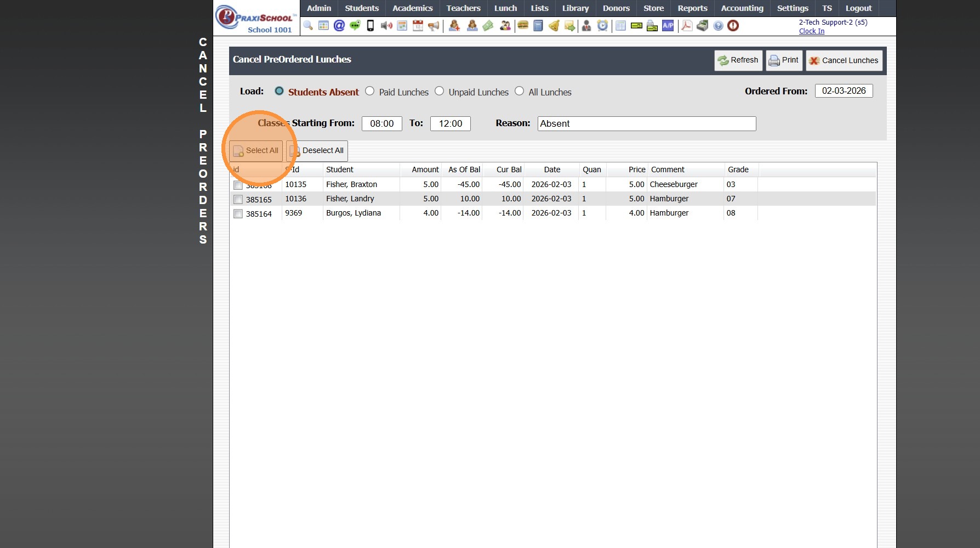Click the yellow check payment icon

[x=636, y=26]
